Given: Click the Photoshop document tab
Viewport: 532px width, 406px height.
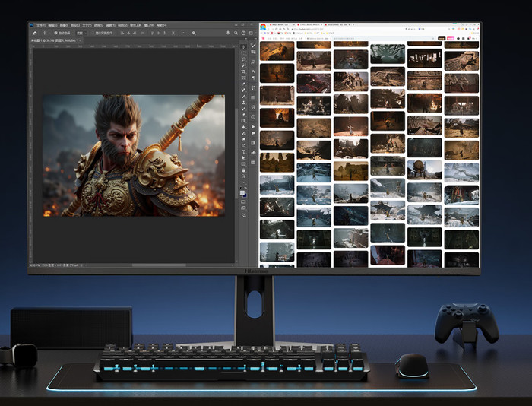Looking at the screenshot, I should pyautogui.click(x=52, y=40).
